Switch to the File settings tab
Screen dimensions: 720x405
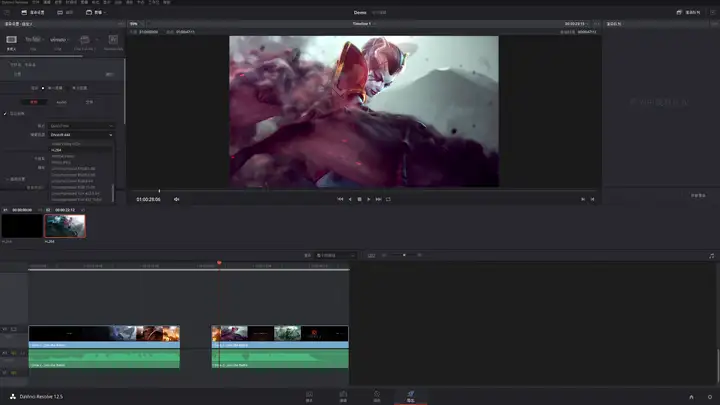[x=90, y=102]
